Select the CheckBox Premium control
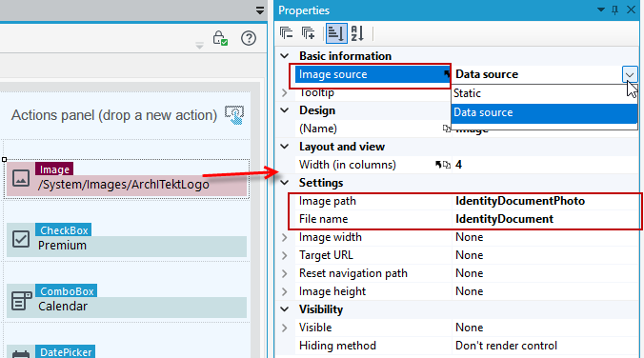The image size is (644, 358). coord(127,240)
